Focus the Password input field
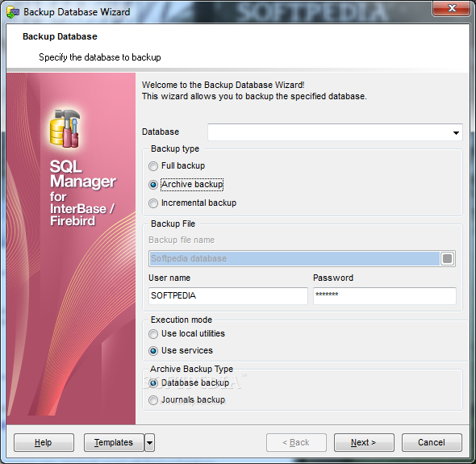The width and height of the screenshot is (476, 464). [385, 296]
